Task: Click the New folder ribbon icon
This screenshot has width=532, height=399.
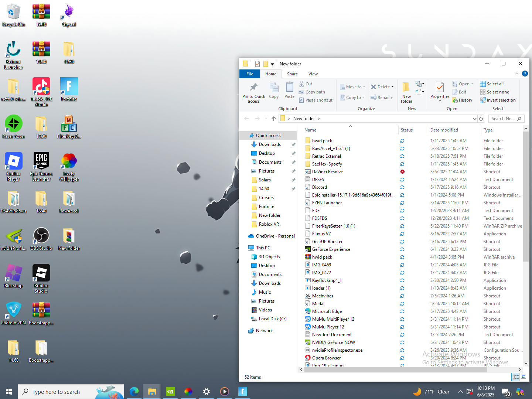Action: click(406, 88)
